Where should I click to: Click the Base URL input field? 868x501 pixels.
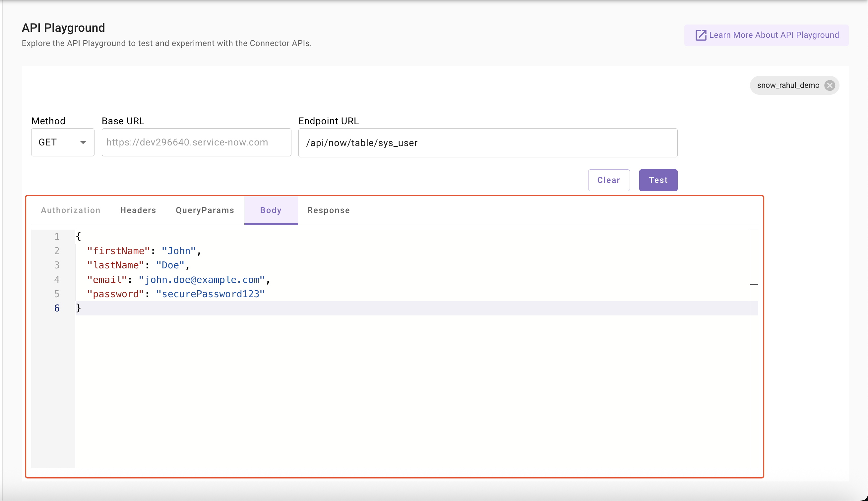click(196, 142)
